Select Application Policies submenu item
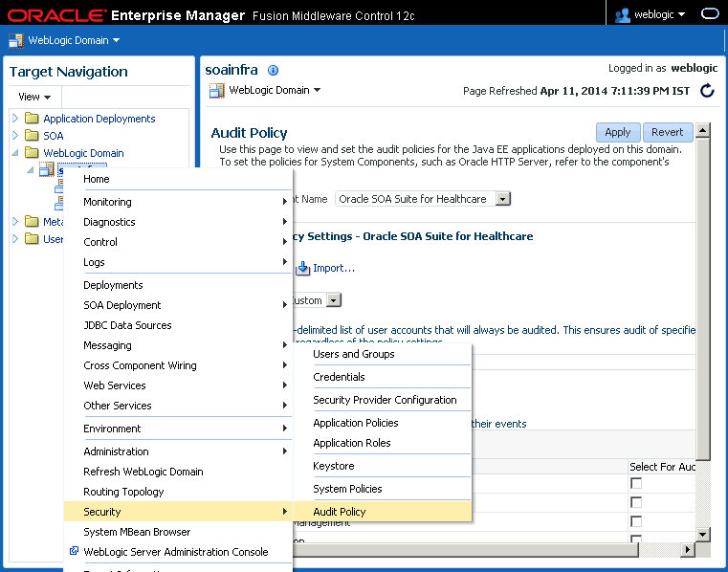The width and height of the screenshot is (728, 572). (x=383, y=423)
